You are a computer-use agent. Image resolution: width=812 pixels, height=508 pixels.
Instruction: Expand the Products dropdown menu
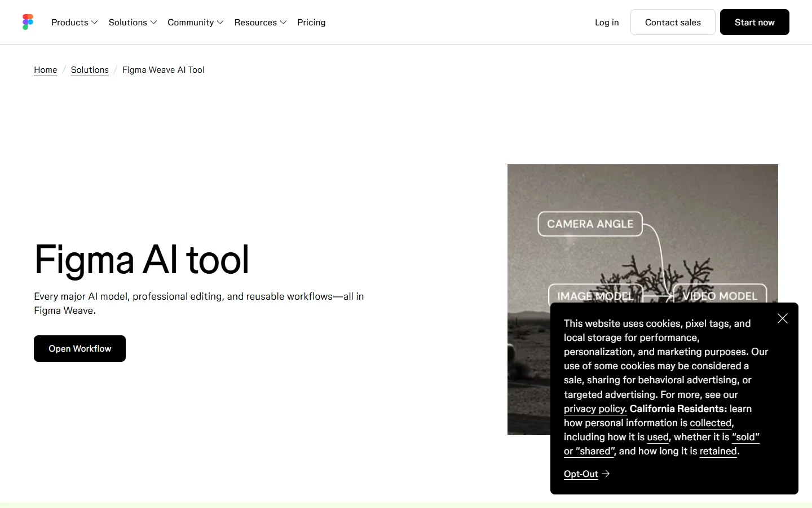pyautogui.click(x=74, y=22)
